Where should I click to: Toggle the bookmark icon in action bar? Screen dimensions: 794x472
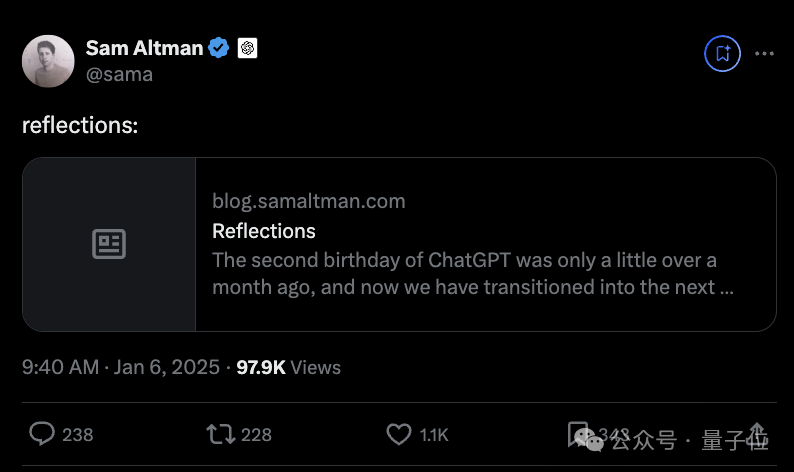point(580,433)
